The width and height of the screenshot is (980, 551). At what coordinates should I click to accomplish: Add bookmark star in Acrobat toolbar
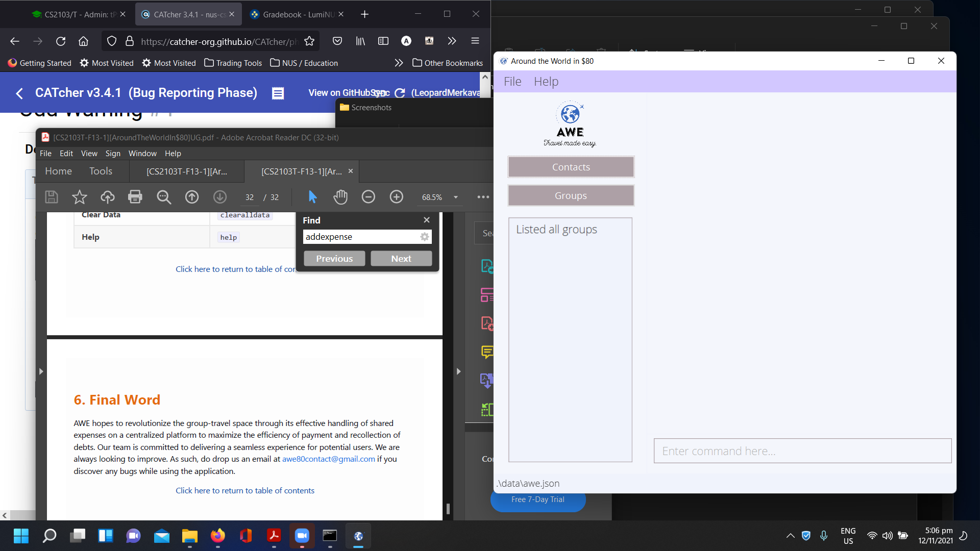[x=80, y=197]
